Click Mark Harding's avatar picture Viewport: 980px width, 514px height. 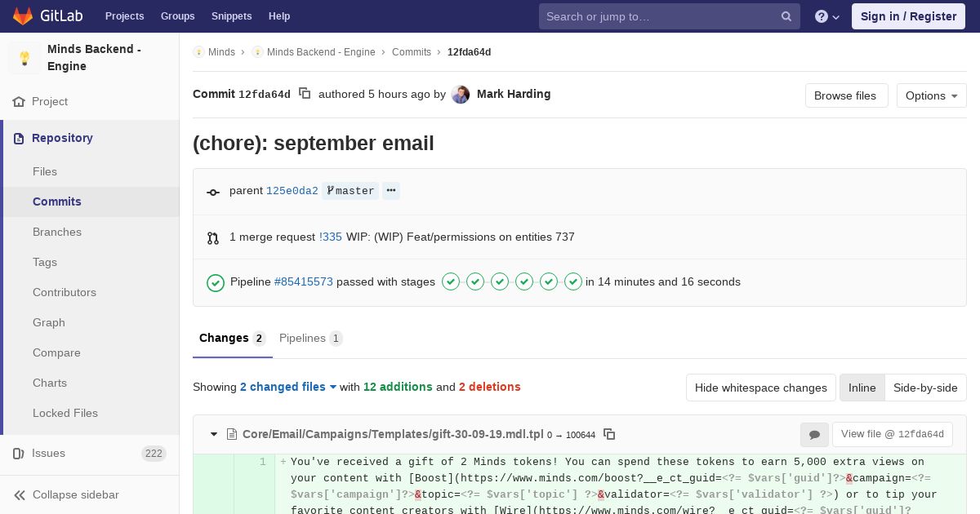(461, 95)
